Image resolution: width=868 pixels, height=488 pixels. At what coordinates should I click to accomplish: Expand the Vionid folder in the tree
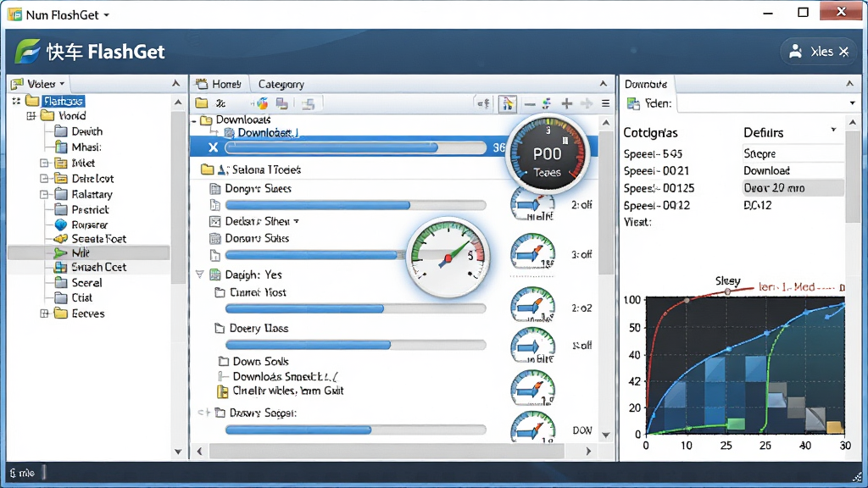(31, 115)
